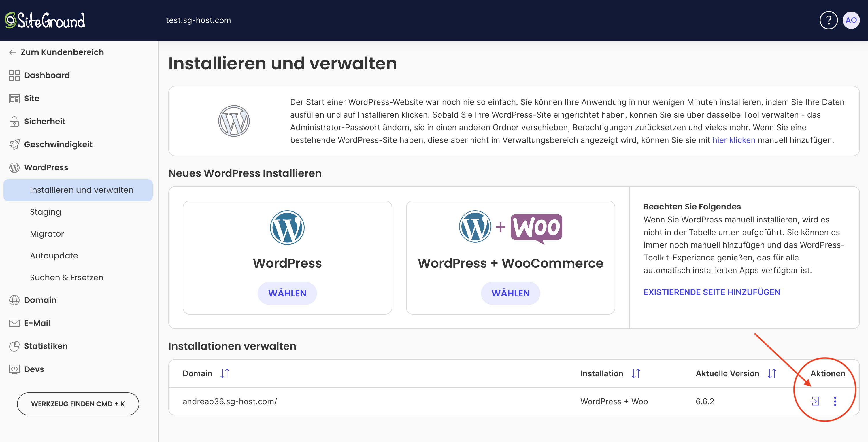Viewport: 868px width, 442px height.
Task: Open the 'hier klicken' link
Action: [x=733, y=140]
